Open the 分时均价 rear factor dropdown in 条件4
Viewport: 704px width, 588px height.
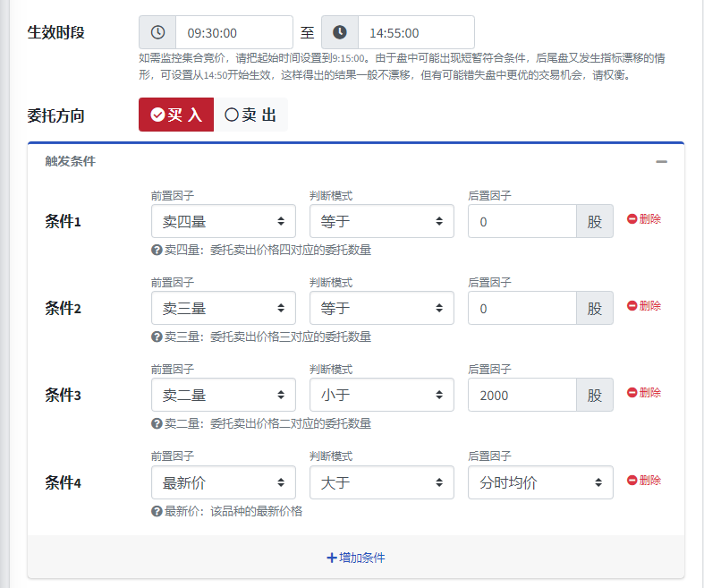pos(540,482)
